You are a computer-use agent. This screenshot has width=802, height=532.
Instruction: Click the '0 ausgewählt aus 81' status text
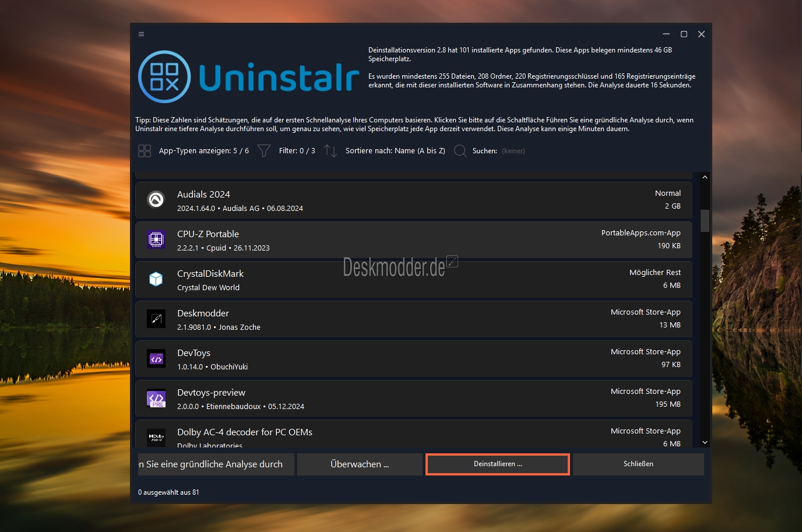coord(168,492)
